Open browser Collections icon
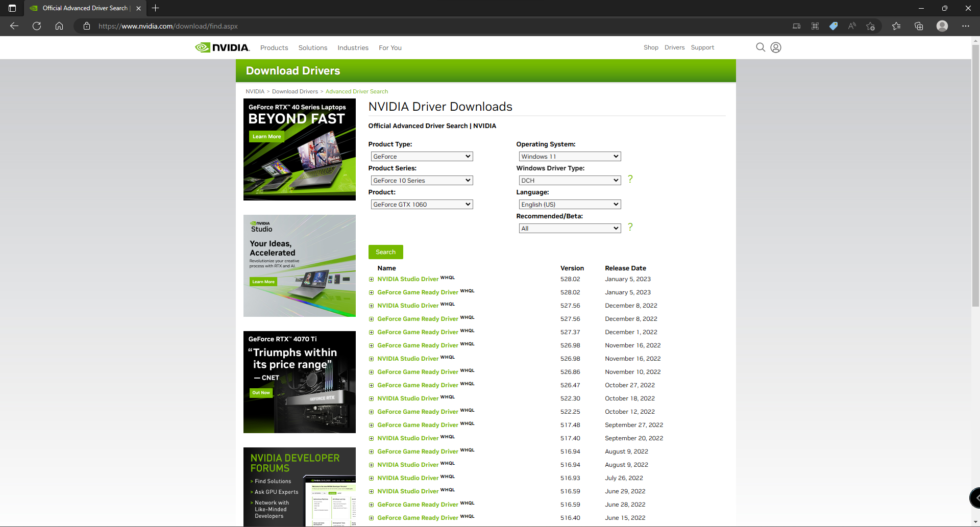Image resolution: width=980 pixels, height=527 pixels. tap(919, 26)
